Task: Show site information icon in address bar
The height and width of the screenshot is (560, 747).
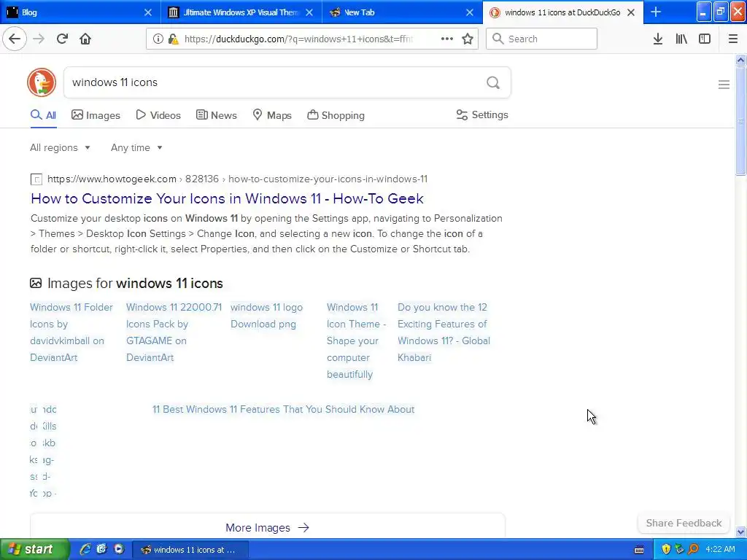Action: 158,39
